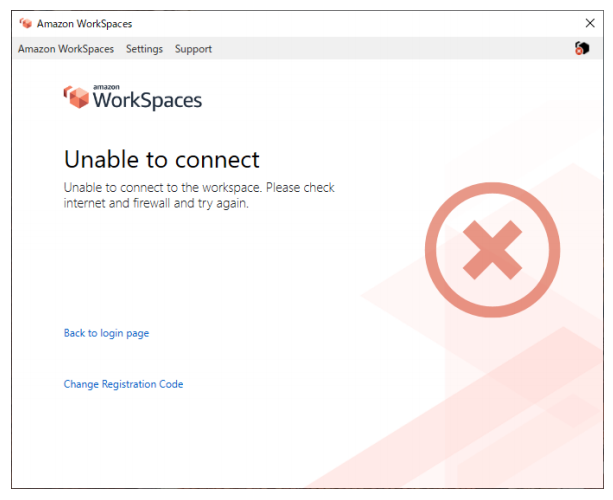Screen dimensions: 613x500
Task: Click the connection status cube icon
Action: [581, 48]
